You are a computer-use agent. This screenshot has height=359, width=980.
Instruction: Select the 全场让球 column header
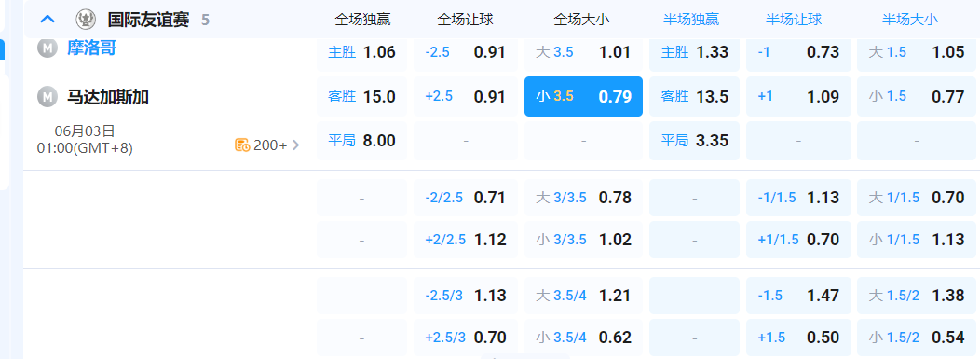tap(466, 20)
